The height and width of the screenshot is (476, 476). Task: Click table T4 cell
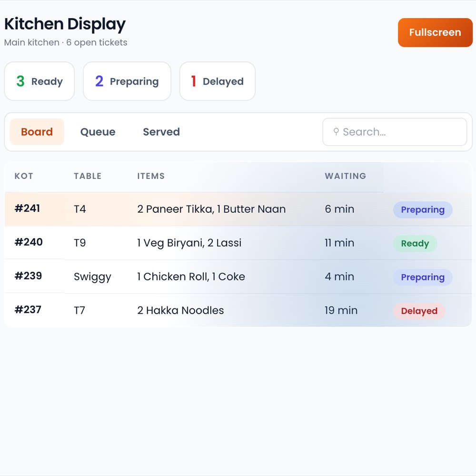[80, 209]
